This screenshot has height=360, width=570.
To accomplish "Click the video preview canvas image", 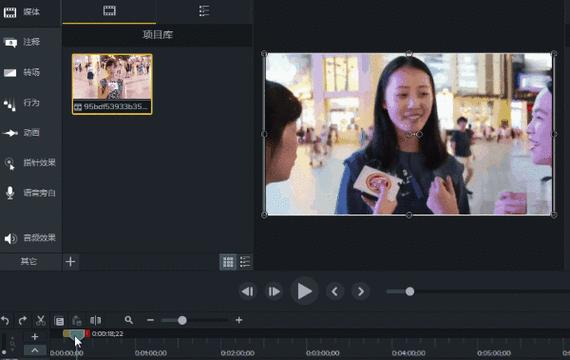I will [x=409, y=134].
